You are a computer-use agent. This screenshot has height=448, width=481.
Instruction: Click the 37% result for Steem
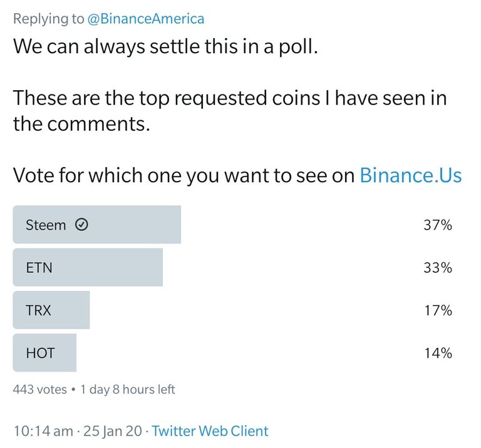[x=438, y=225]
